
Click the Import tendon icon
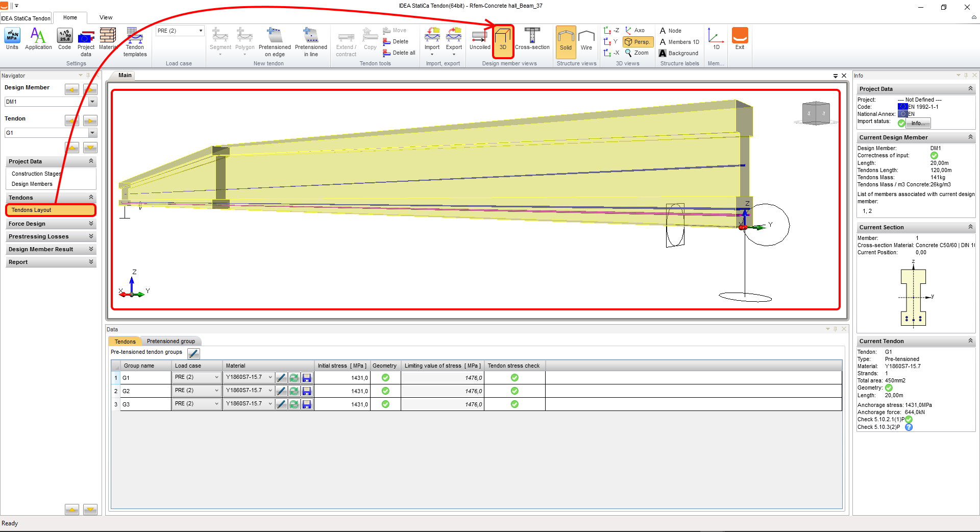pyautogui.click(x=432, y=39)
